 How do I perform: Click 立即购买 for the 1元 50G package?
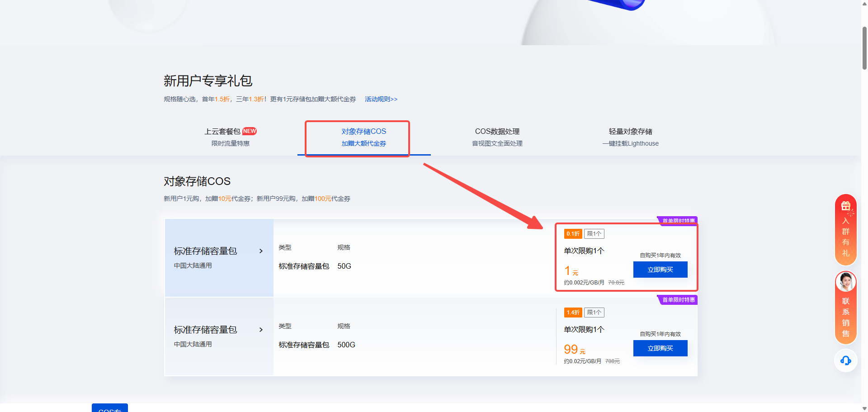[660, 270]
